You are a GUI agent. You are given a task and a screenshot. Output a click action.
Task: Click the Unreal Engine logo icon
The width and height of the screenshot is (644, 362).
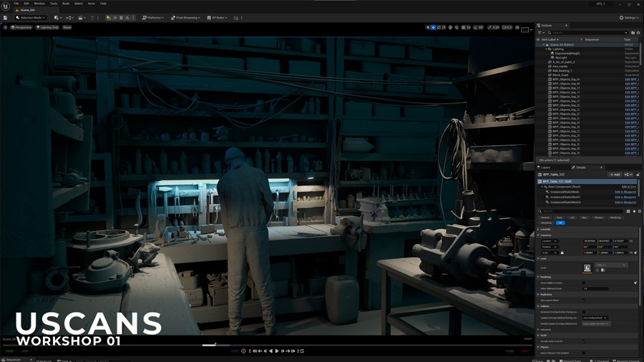pyautogui.click(x=5, y=6)
